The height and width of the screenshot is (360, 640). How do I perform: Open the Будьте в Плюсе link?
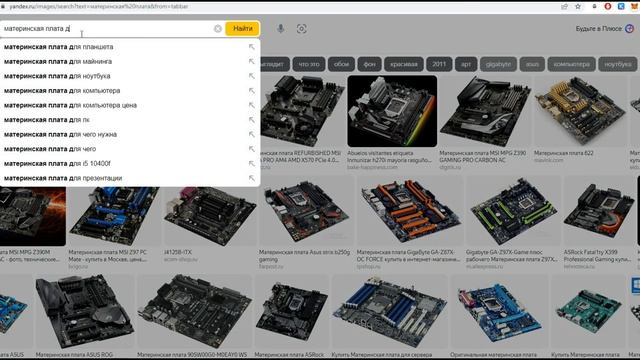tap(598, 29)
